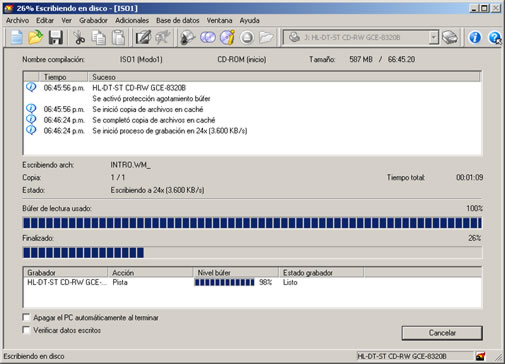Click log entry 'Se inició proceso de grabación en 24x'
This screenshot has width=505, height=364.
tap(170, 131)
